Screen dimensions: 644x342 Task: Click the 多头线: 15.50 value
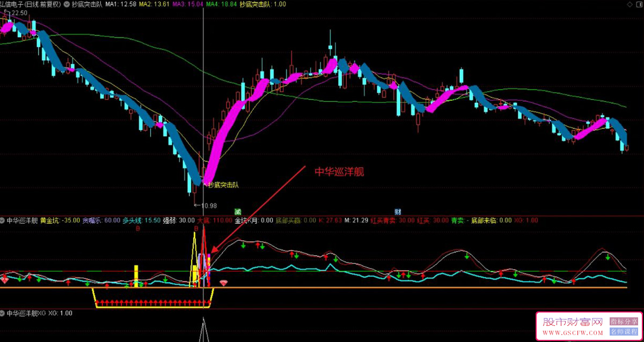[141, 220]
